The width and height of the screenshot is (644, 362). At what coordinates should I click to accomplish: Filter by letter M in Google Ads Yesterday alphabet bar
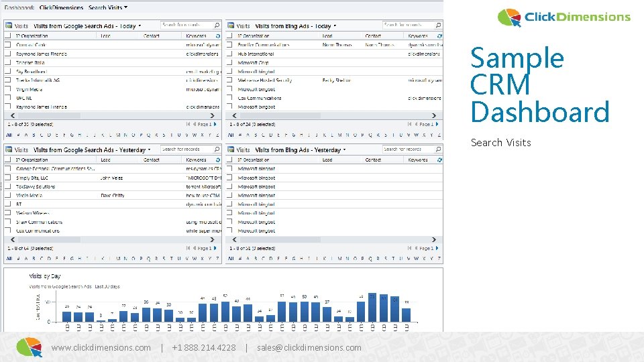pos(118,259)
